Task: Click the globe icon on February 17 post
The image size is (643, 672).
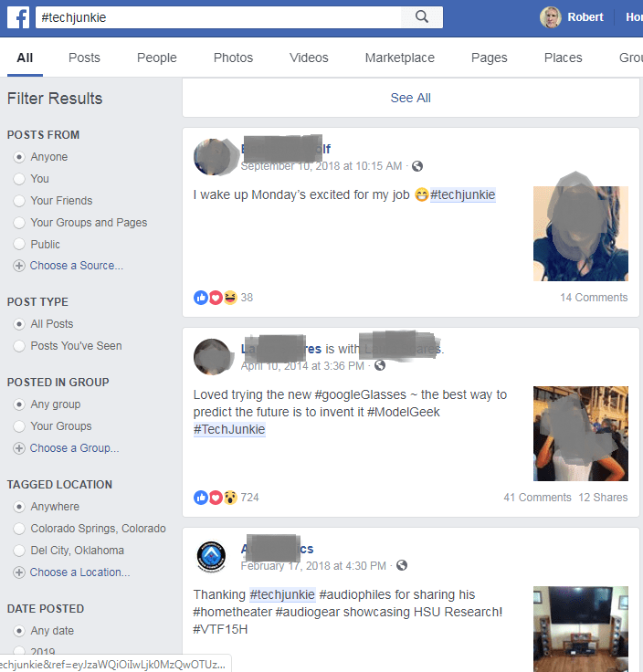Action: click(x=402, y=566)
